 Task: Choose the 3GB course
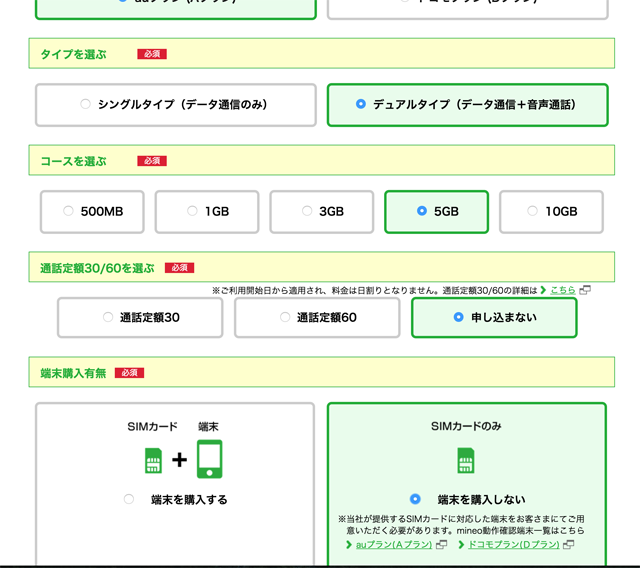coord(322,211)
